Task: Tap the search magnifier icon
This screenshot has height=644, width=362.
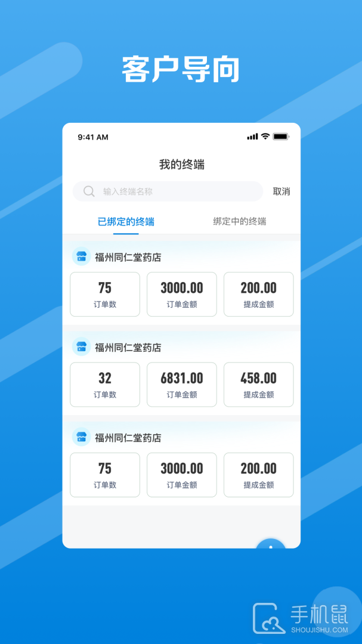Action: coord(89,191)
